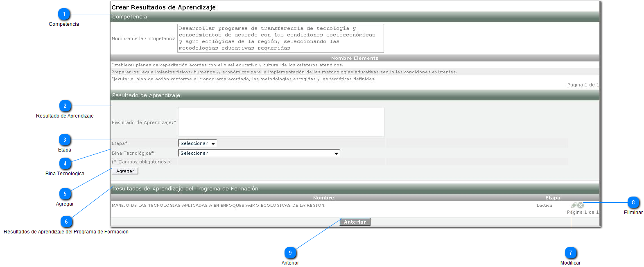The width and height of the screenshot is (644, 267).
Task: Select the row starting 'Establecer planes de capacitación'
Action: click(355, 65)
